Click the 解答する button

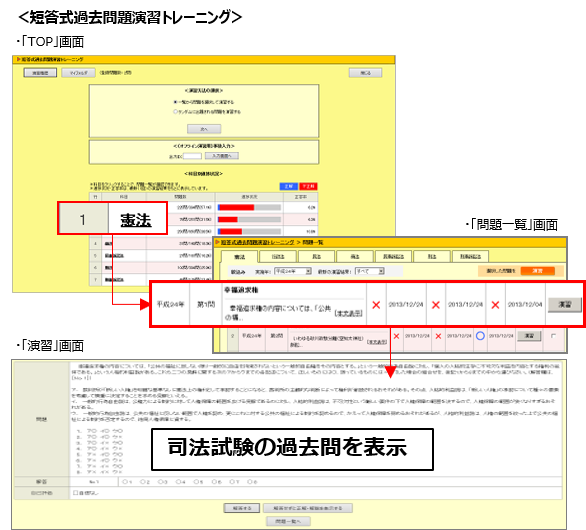pos(242,508)
